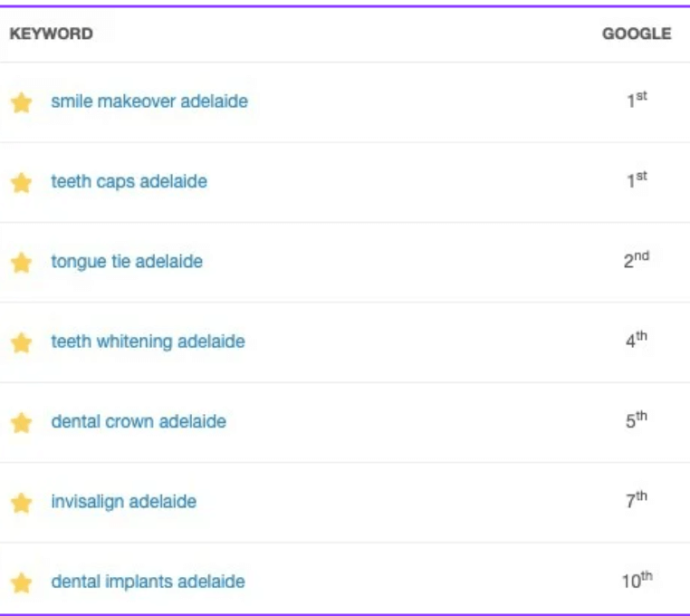This screenshot has height=616, width=690.
Task: Open teeth whitening adelaide keyword details
Action: point(148,342)
